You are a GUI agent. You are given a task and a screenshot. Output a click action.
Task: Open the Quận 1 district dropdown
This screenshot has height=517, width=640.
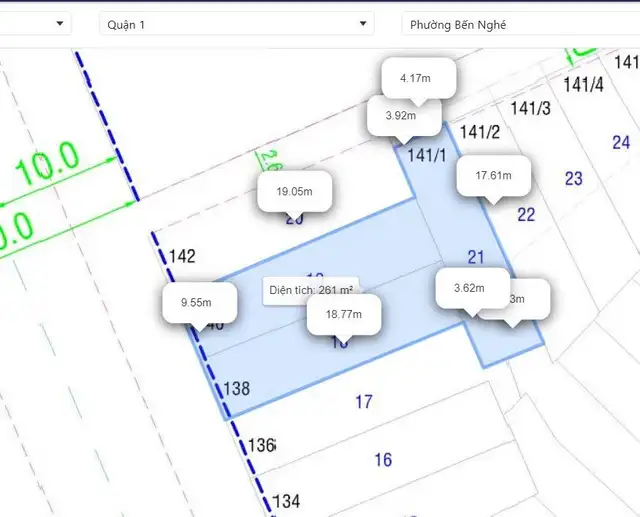(x=236, y=24)
